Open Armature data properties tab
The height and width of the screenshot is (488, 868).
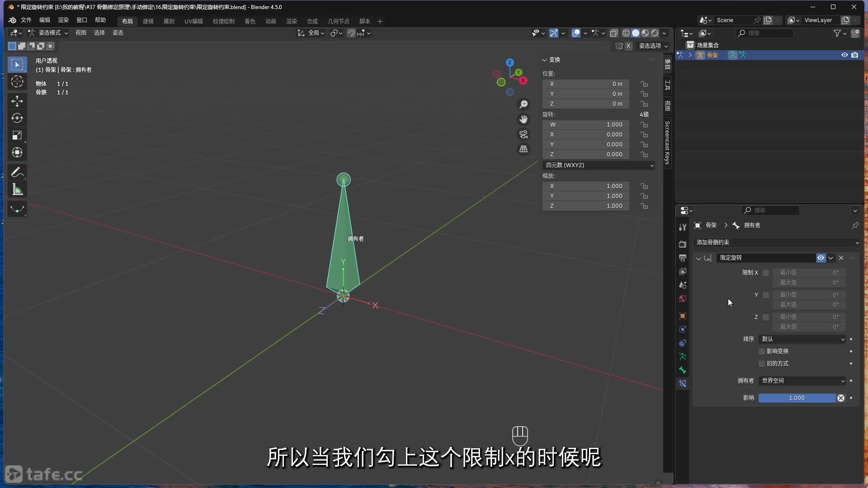(683, 357)
